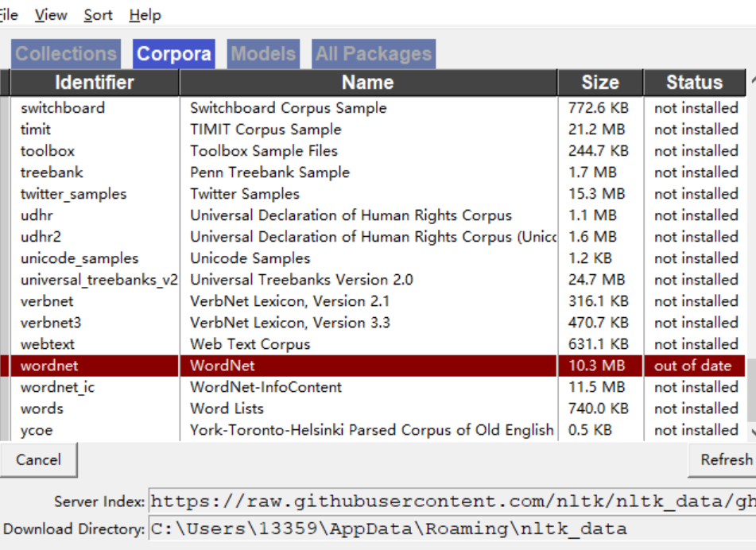This screenshot has width=756, height=550.
Task: Switch to the Models tab
Action: (263, 53)
